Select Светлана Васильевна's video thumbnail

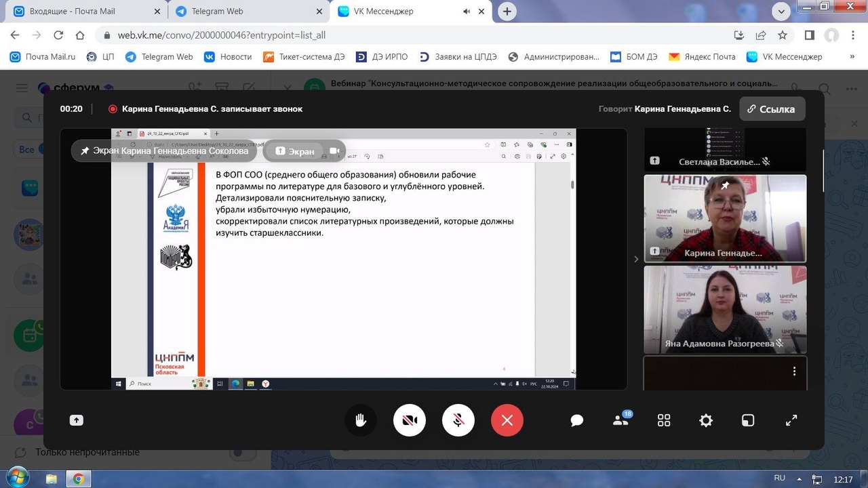[725, 149]
